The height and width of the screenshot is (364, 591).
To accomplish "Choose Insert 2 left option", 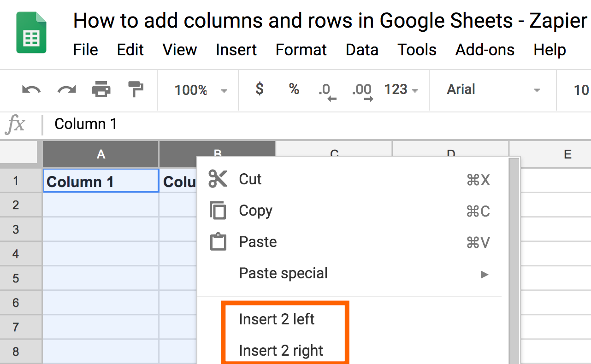I will tap(277, 319).
